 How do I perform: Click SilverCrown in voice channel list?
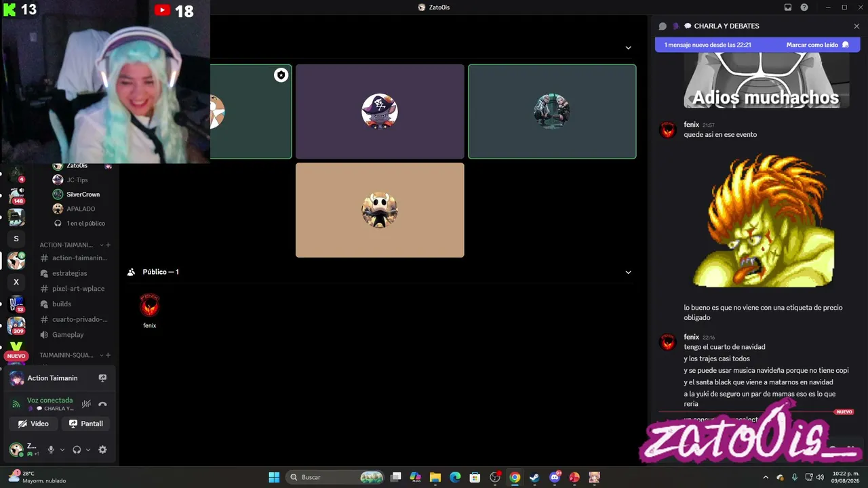[83, 195]
